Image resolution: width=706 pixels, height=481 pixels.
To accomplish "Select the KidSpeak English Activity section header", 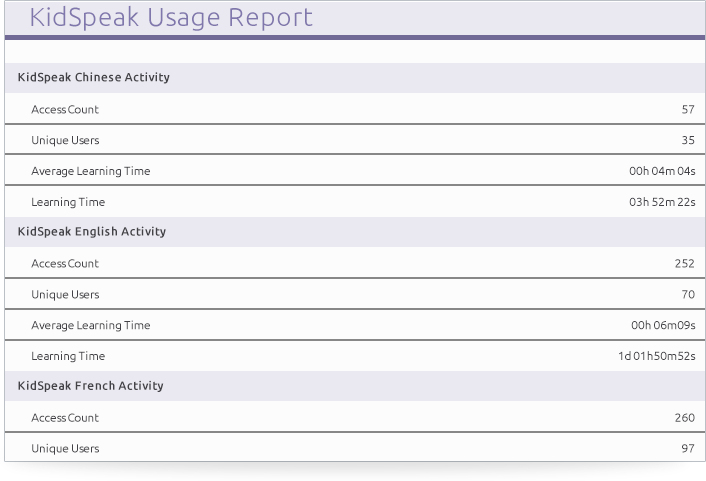I will click(x=92, y=231).
